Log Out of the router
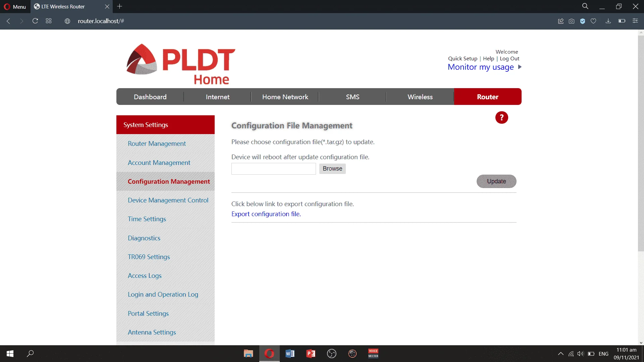The image size is (644, 362). (509, 59)
